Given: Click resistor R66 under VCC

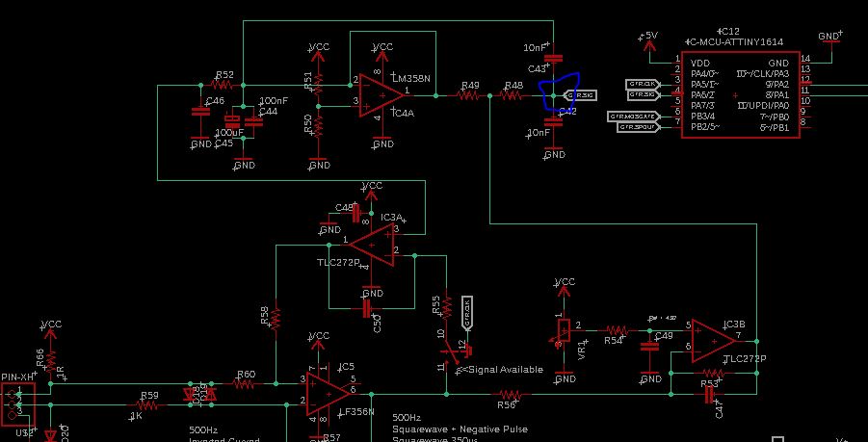Looking at the screenshot, I should coord(50,362).
